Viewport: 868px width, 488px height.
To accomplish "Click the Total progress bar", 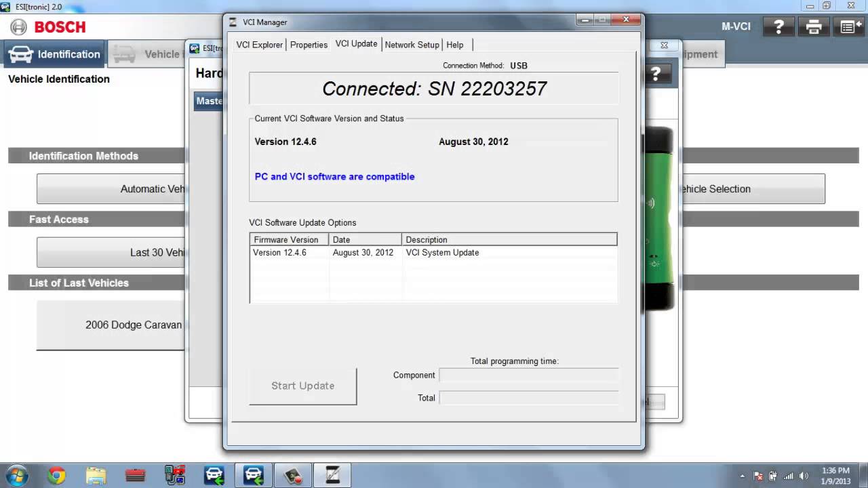I will 529,398.
